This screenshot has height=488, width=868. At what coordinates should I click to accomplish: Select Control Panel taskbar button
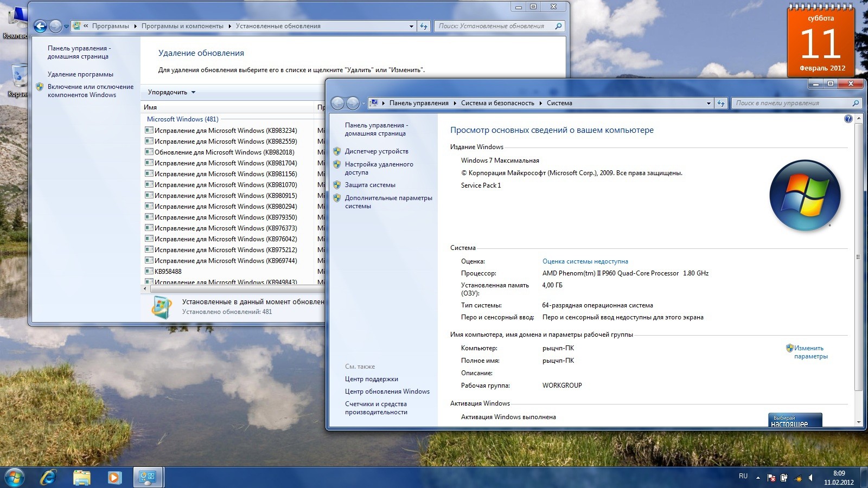coord(148,477)
